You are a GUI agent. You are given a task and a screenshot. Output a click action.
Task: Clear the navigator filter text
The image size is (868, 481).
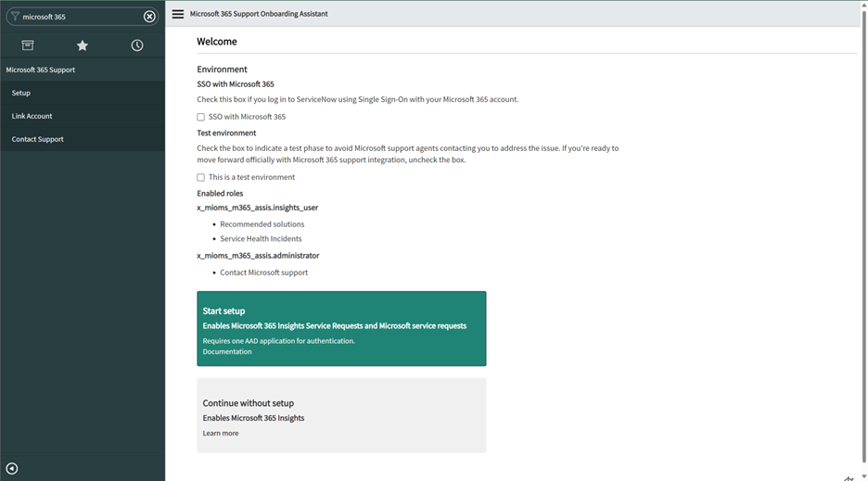pyautogui.click(x=149, y=17)
